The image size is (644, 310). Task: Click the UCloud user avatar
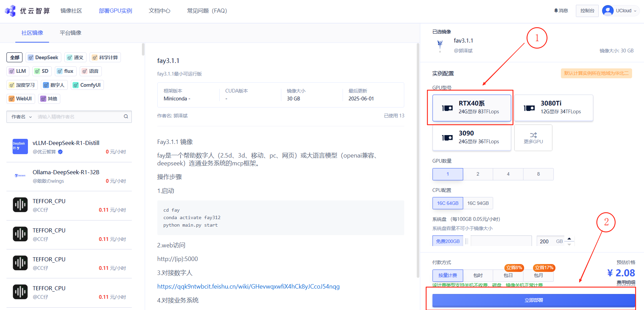[x=608, y=11]
